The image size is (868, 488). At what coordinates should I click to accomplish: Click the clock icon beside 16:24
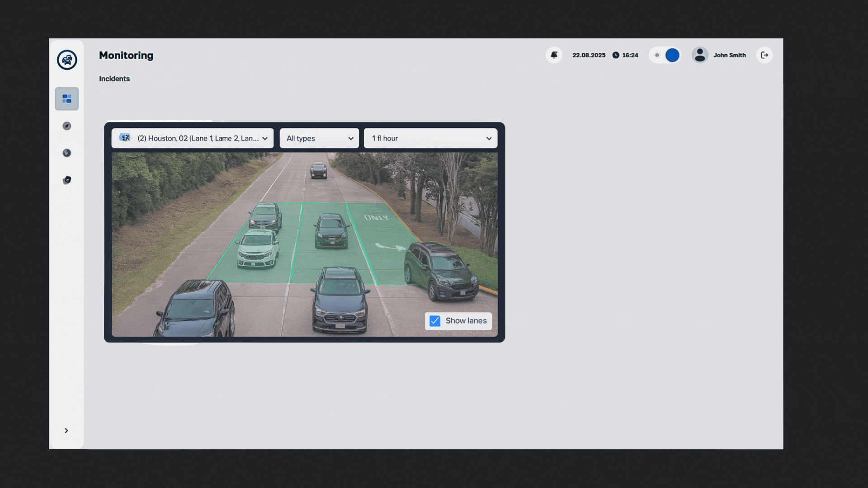pyautogui.click(x=616, y=55)
